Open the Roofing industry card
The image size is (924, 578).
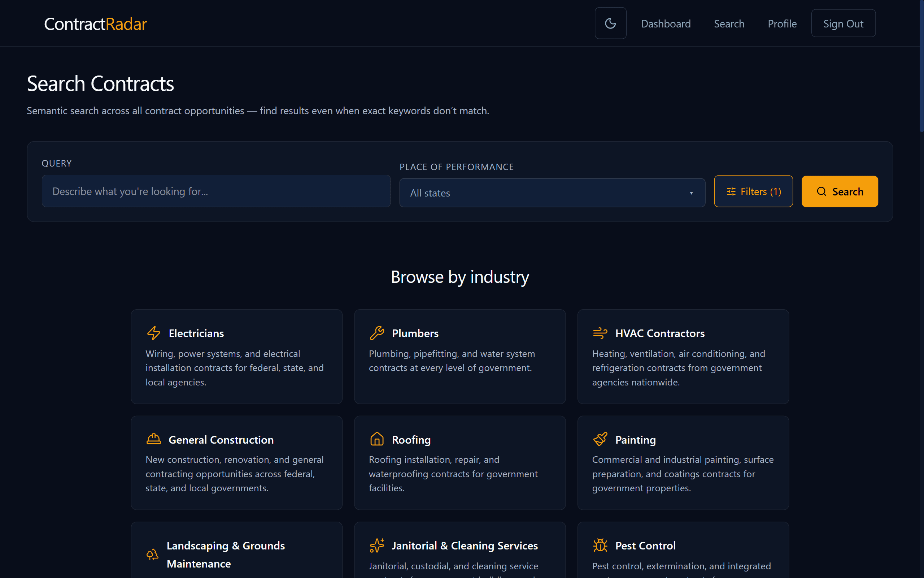click(x=460, y=463)
